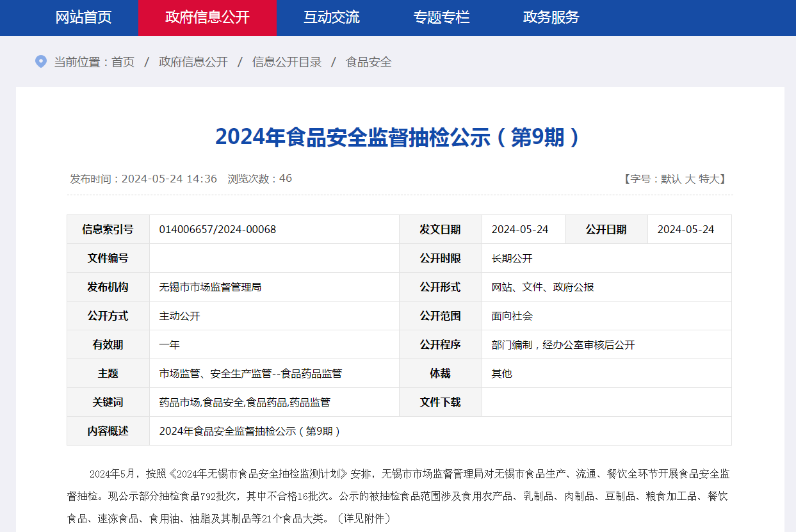This screenshot has height=532, width=796.
Task: Open the 网站首页 navigation tab
Action: tap(83, 17)
